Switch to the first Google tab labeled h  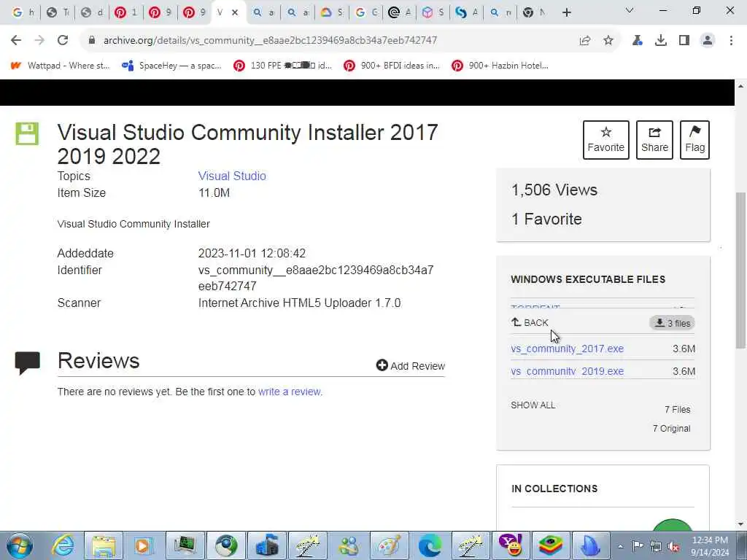pos(23,13)
